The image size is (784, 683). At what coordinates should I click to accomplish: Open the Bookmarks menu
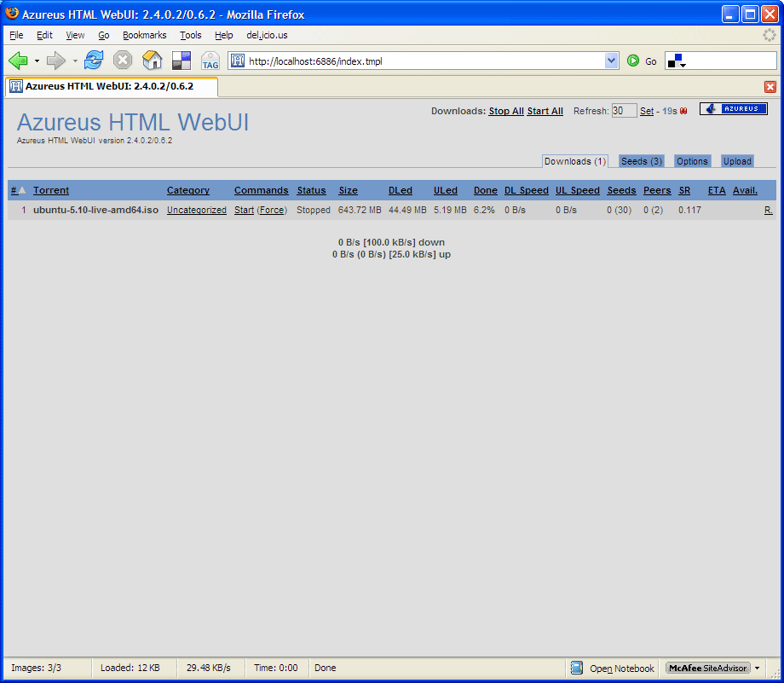pyautogui.click(x=145, y=35)
